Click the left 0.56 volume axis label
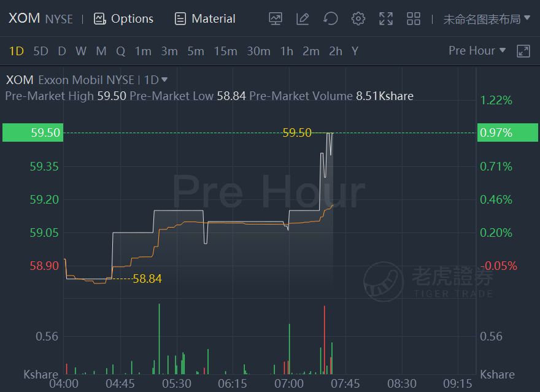 [47, 336]
